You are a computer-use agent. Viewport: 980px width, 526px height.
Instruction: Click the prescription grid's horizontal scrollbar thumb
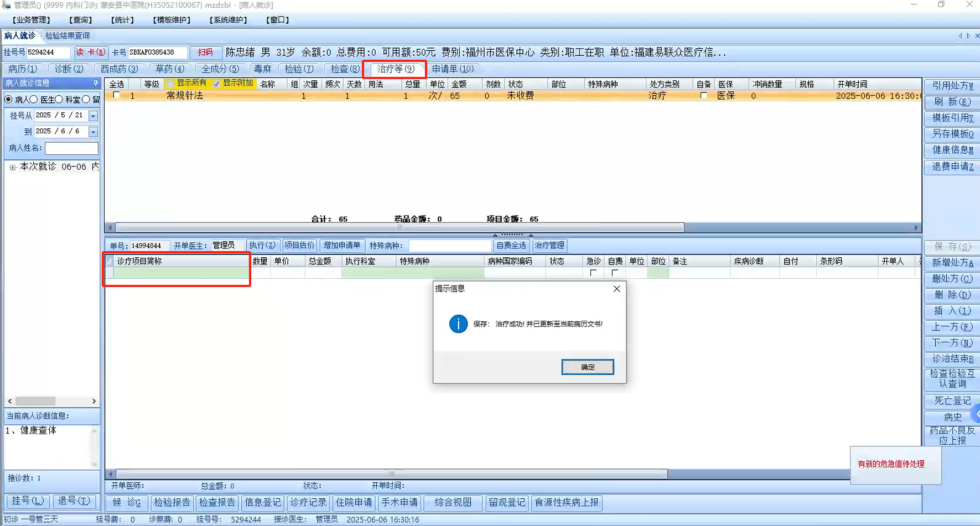tap(400, 227)
